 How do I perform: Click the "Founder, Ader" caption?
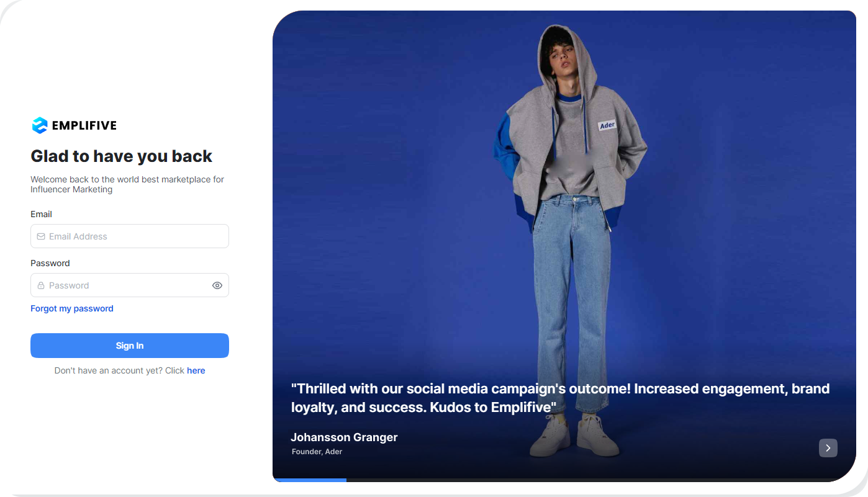pos(317,452)
